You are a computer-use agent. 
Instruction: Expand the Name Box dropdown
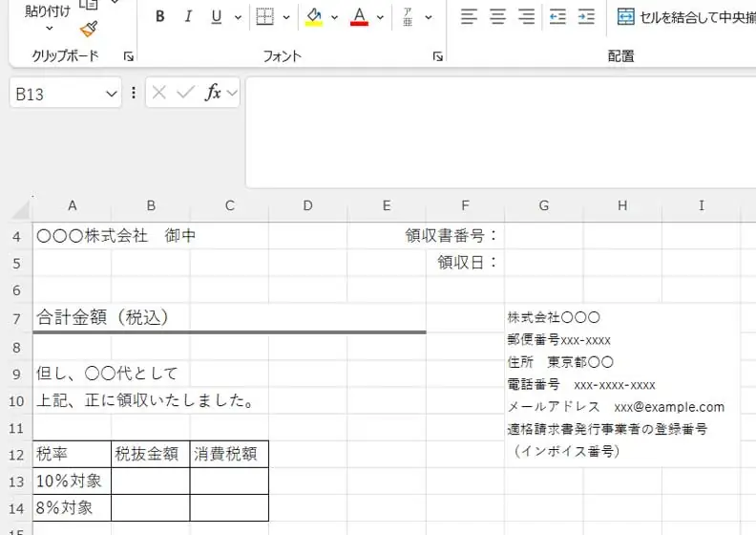pyautogui.click(x=112, y=93)
